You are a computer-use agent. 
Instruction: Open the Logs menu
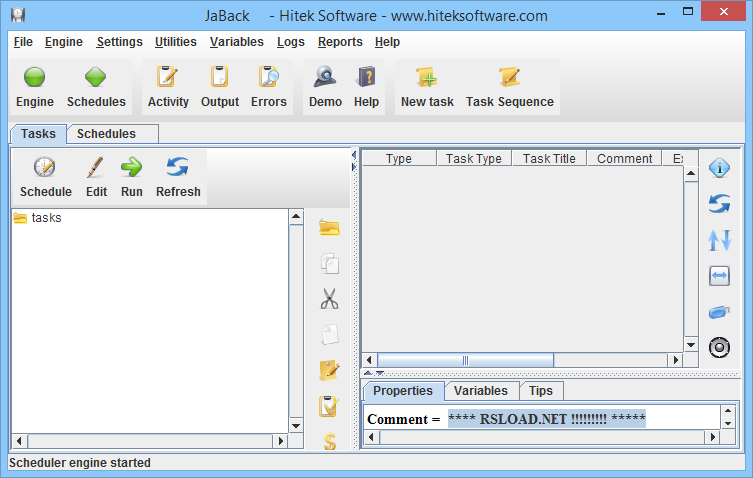point(291,42)
